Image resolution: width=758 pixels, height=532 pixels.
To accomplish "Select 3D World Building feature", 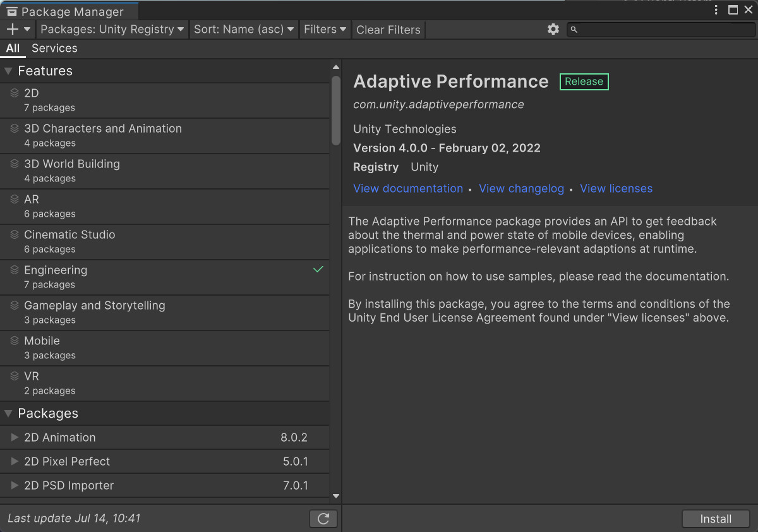I will click(165, 171).
